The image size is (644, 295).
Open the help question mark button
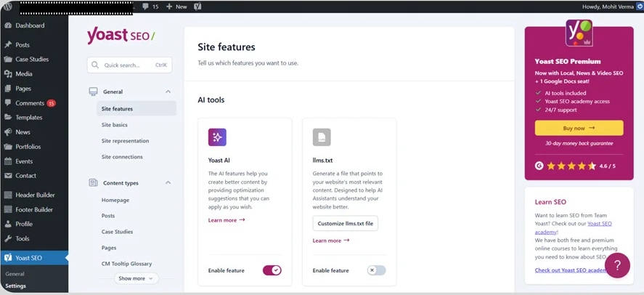(x=617, y=265)
